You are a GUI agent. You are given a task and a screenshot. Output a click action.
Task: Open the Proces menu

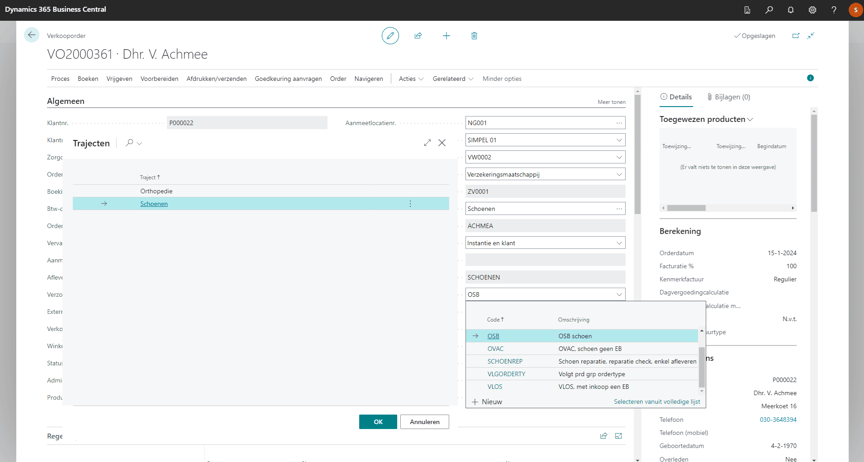click(x=60, y=79)
